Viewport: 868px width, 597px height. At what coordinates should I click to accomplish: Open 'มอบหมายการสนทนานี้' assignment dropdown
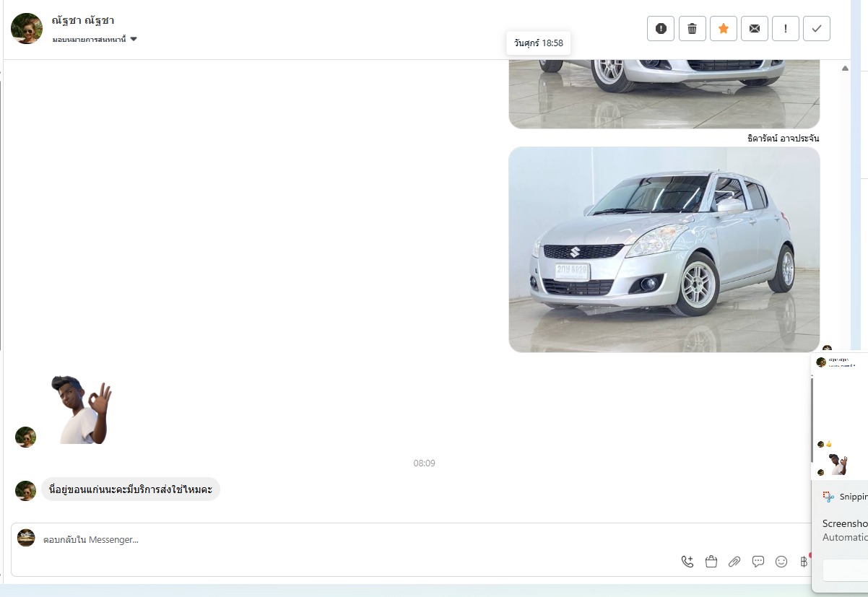tap(95, 39)
